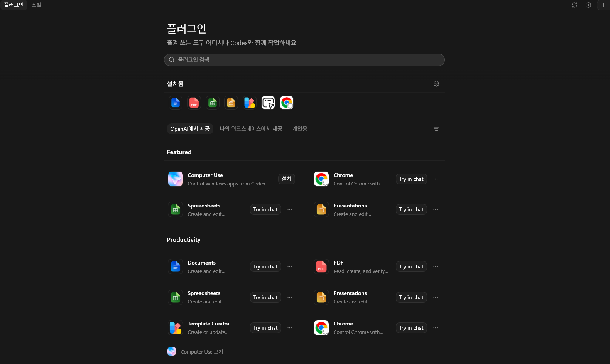Open the installed Chrome plugin icon
Viewport: 610px width, 364px height.
[x=287, y=103]
